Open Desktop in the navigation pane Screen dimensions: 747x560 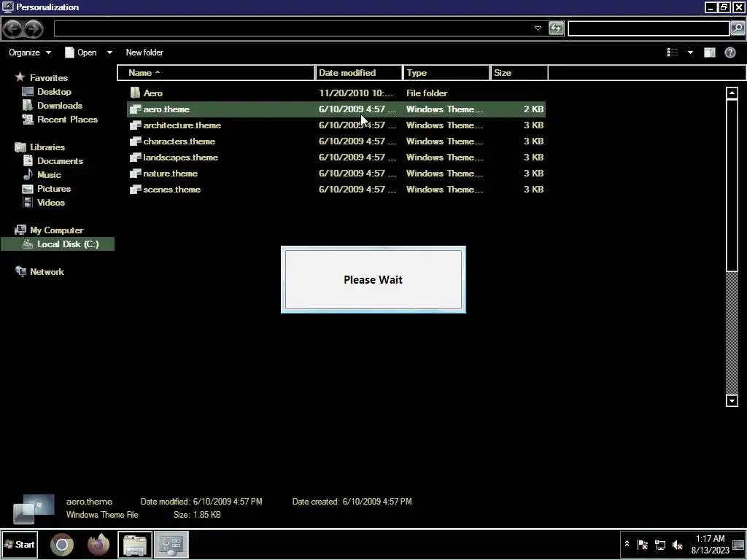click(x=47, y=91)
